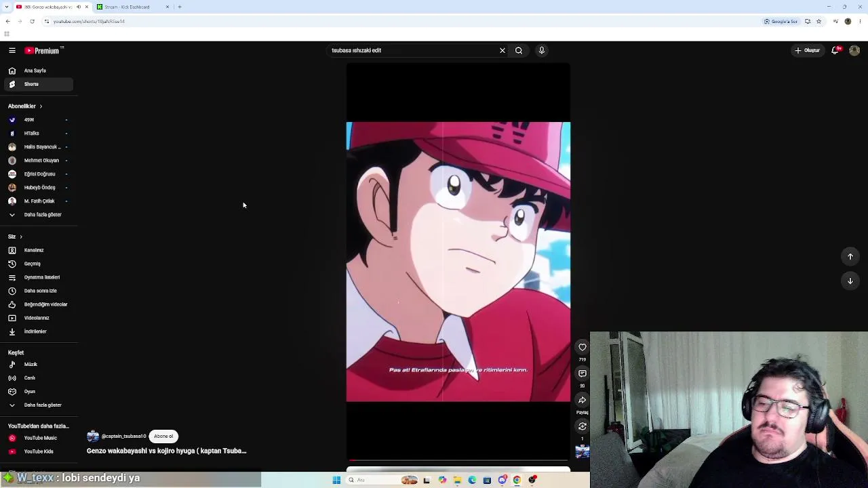The width and height of the screenshot is (868, 488).
Task: Open the Short's sound thumbnail
Action: (x=583, y=451)
